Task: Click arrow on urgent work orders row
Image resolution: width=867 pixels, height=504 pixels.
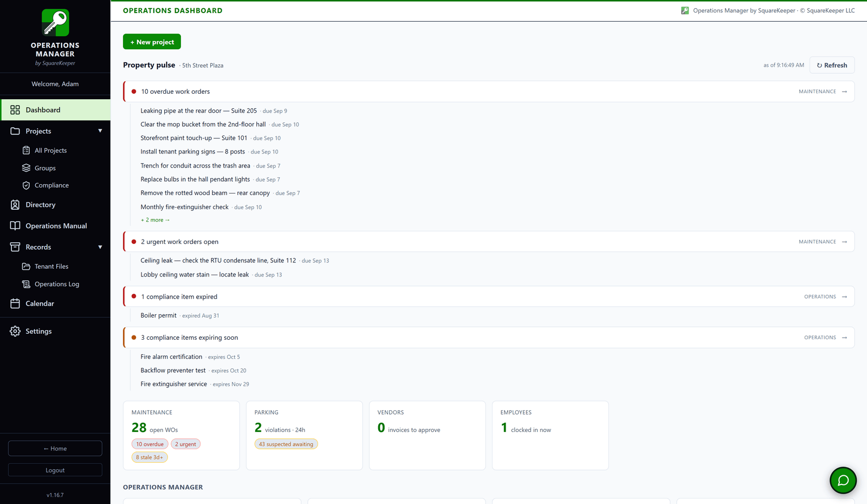Action: point(844,242)
